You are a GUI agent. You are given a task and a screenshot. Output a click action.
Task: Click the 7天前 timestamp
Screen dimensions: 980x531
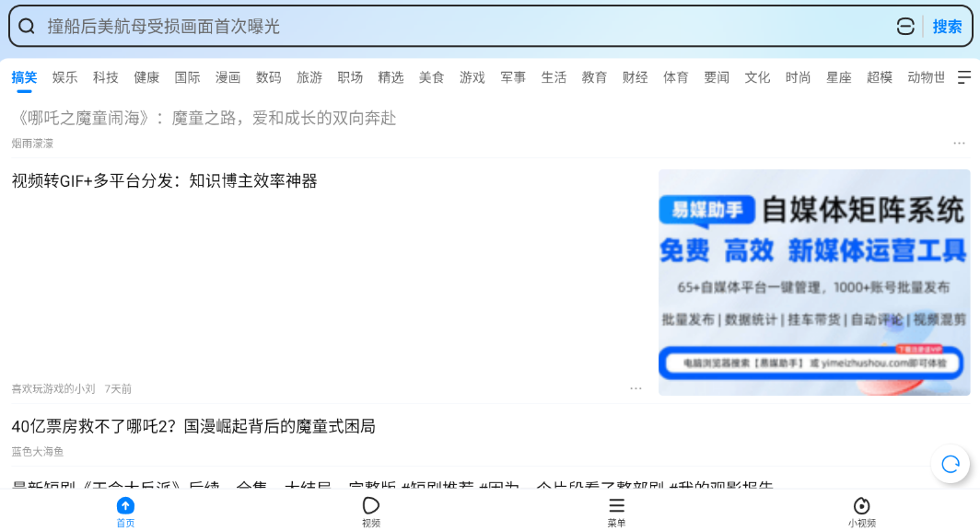tap(118, 389)
